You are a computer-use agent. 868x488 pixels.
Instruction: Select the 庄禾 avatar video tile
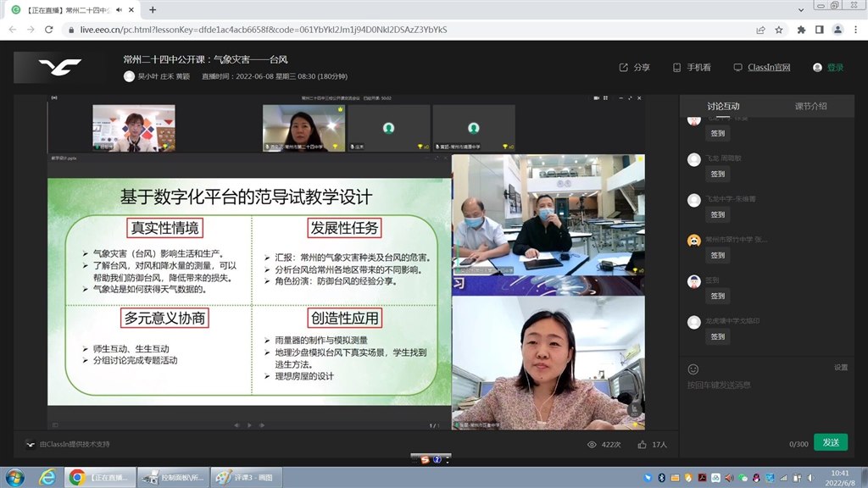(x=388, y=128)
